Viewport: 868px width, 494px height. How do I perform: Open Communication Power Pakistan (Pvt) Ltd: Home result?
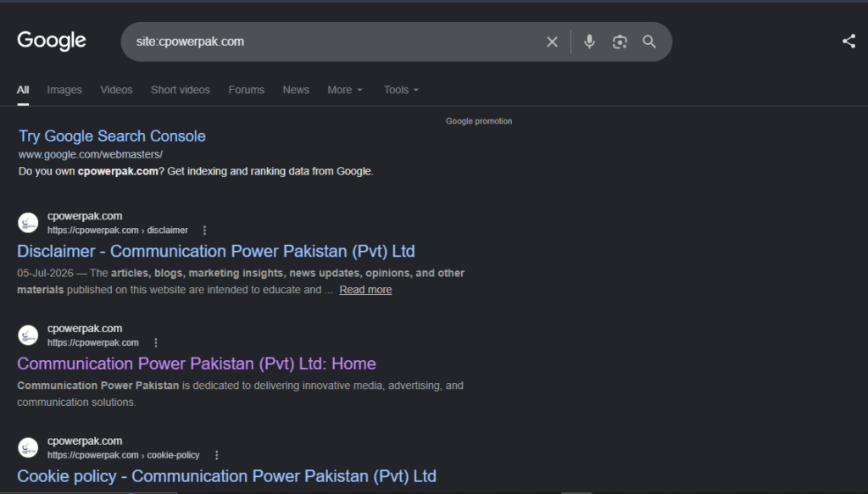pos(197,364)
